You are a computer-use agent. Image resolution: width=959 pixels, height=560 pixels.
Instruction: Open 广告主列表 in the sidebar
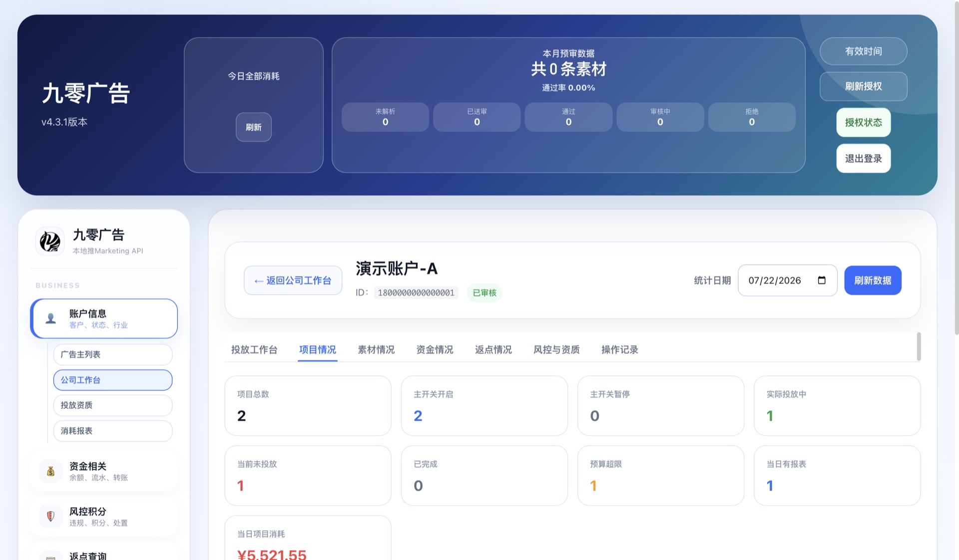pyautogui.click(x=113, y=354)
